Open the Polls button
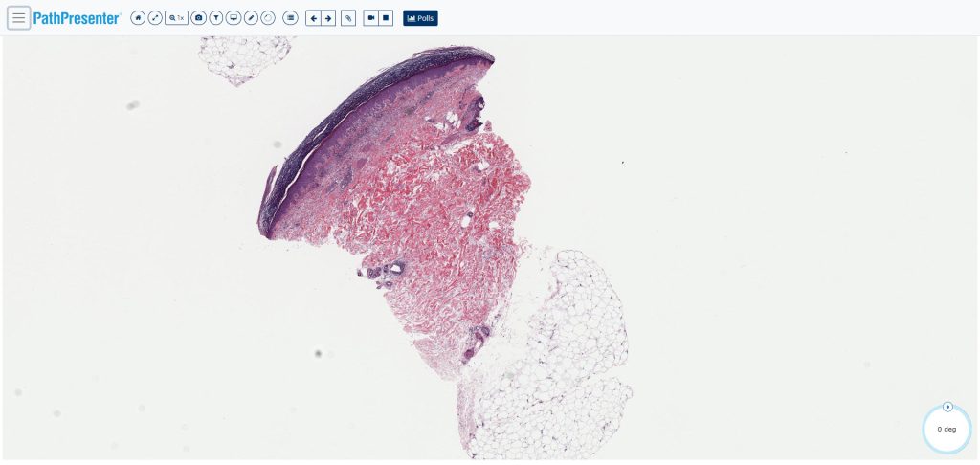The height and width of the screenshot is (465, 980). [x=421, y=18]
